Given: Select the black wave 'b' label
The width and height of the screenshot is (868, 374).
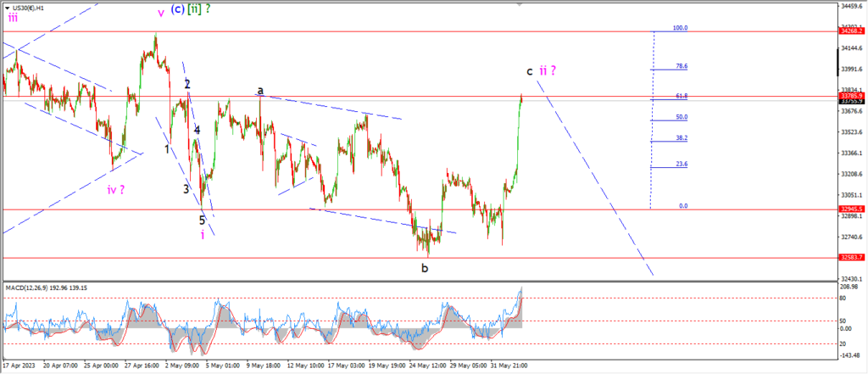Looking at the screenshot, I should click(426, 268).
